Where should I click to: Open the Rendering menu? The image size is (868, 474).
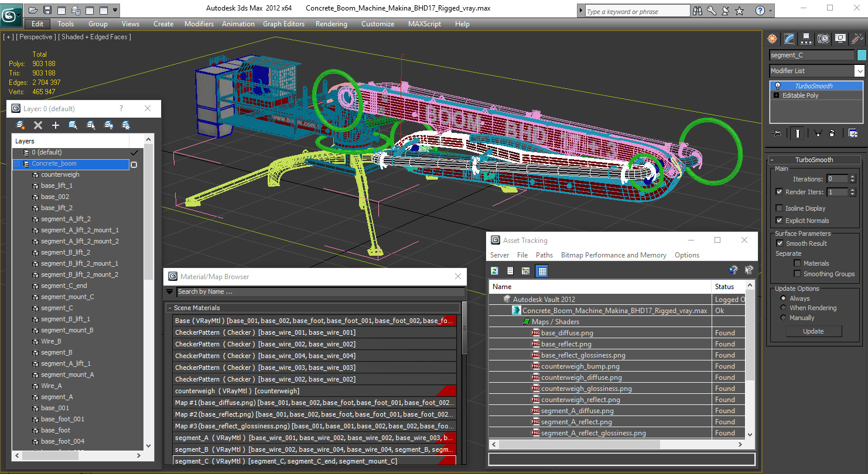(331, 24)
